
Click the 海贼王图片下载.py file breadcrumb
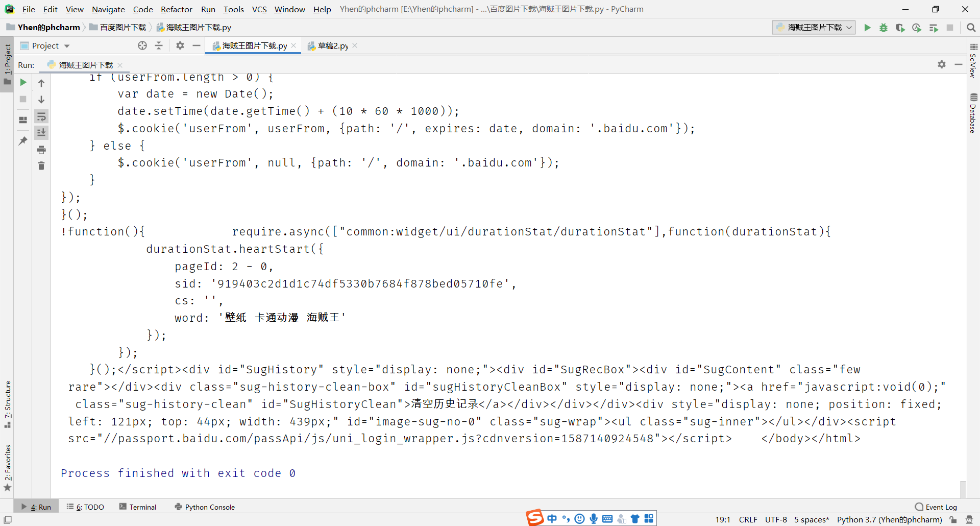click(194, 28)
